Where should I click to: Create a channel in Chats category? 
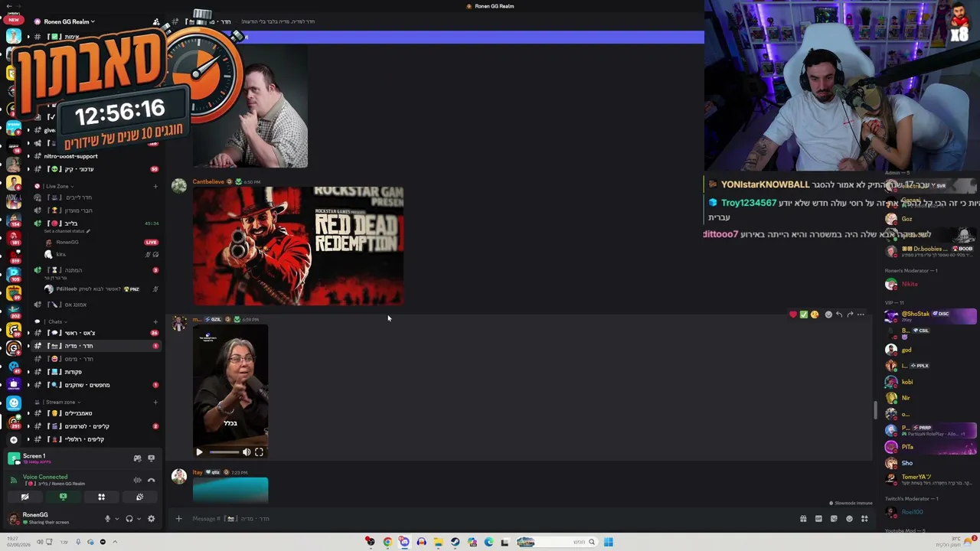(x=155, y=321)
